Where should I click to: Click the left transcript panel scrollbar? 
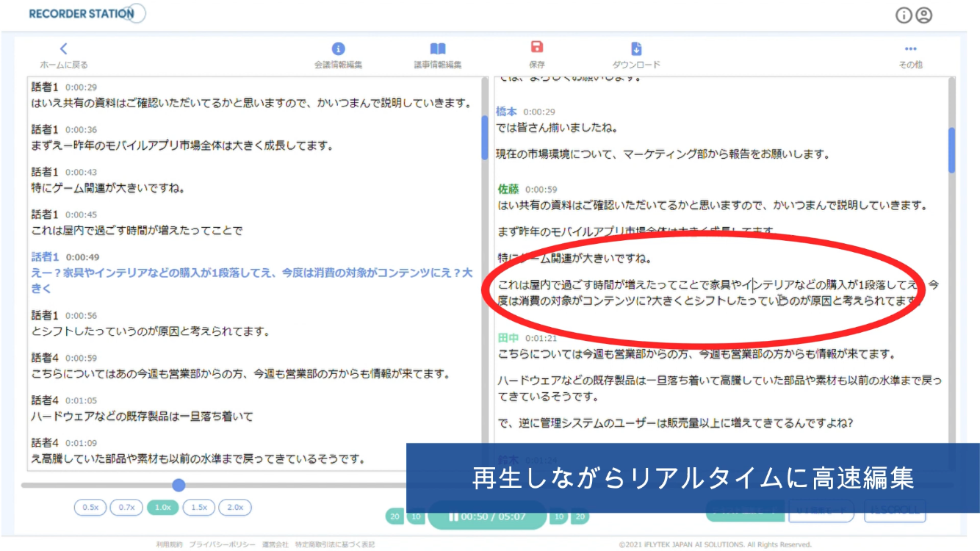tap(485, 137)
